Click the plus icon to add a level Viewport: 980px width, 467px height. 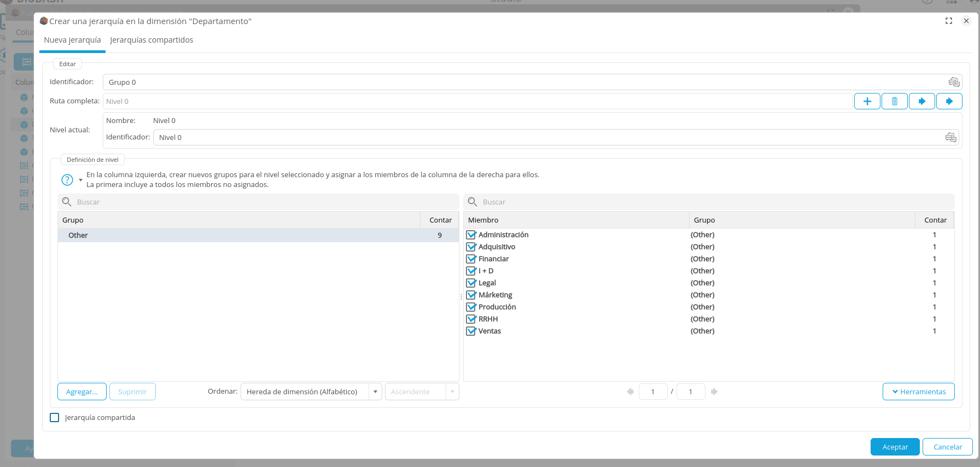[x=867, y=101]
